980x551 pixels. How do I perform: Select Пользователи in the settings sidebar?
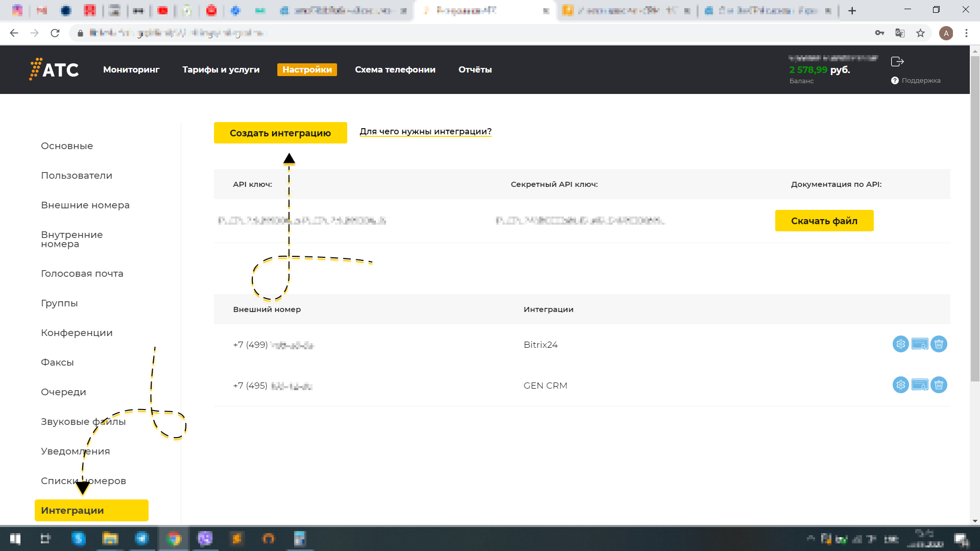(x=77, y=176)
